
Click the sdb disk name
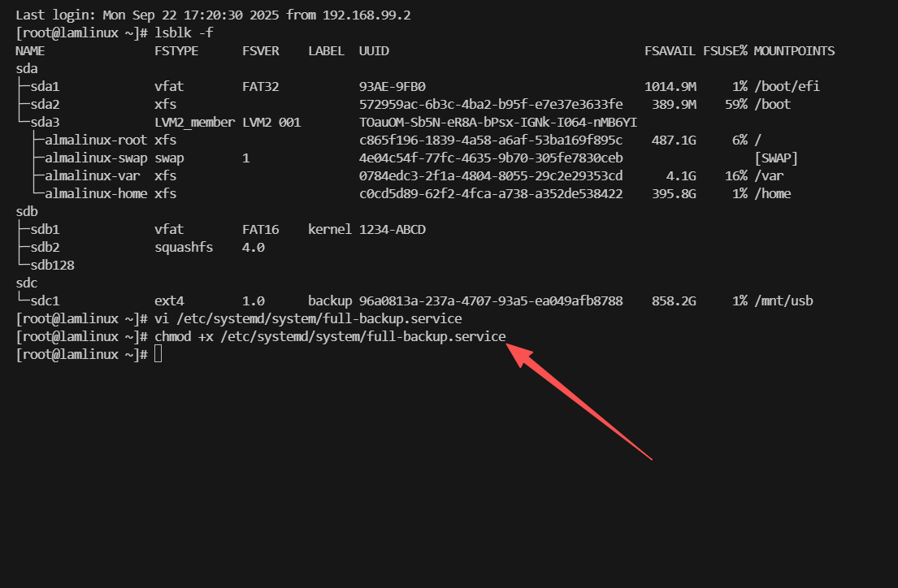point(27,211)
